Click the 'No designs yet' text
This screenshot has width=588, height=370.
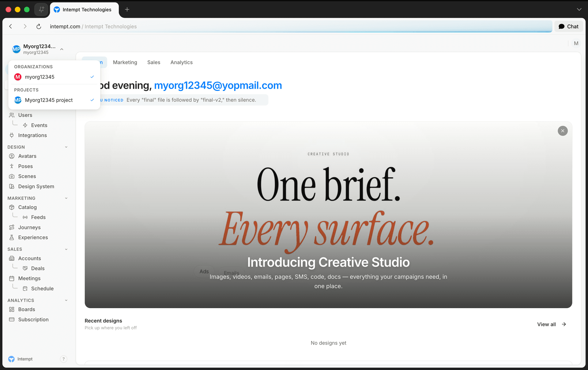pyautogui.click(x=328, y=343)
